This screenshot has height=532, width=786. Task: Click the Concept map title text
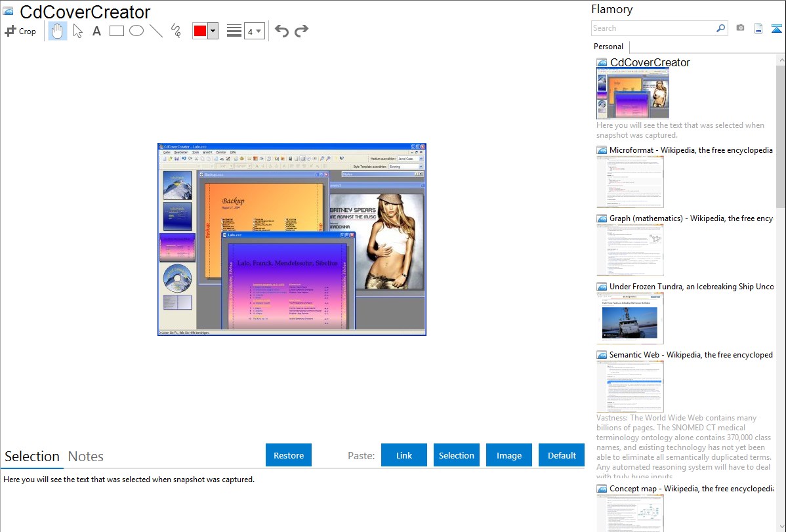pos(691,488)
